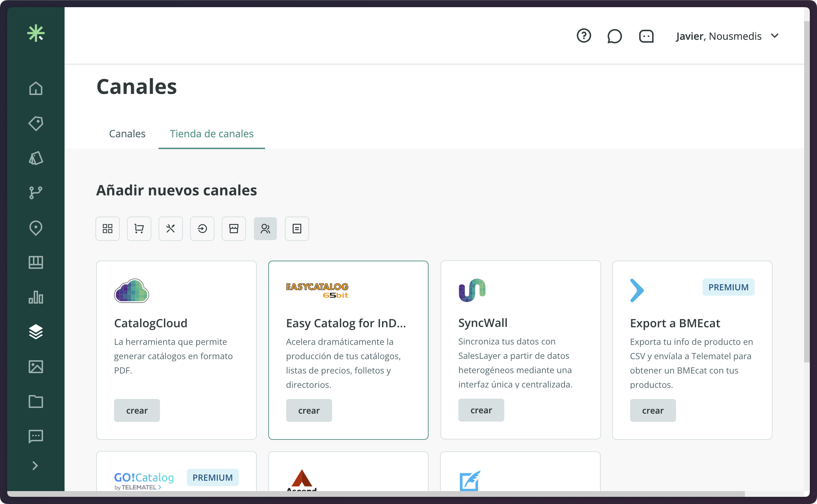Open the location pin sidebar icon
Image resolution: width=817 pixels, height=504 pixels.
pyautogui.click(x=36, y=228)
